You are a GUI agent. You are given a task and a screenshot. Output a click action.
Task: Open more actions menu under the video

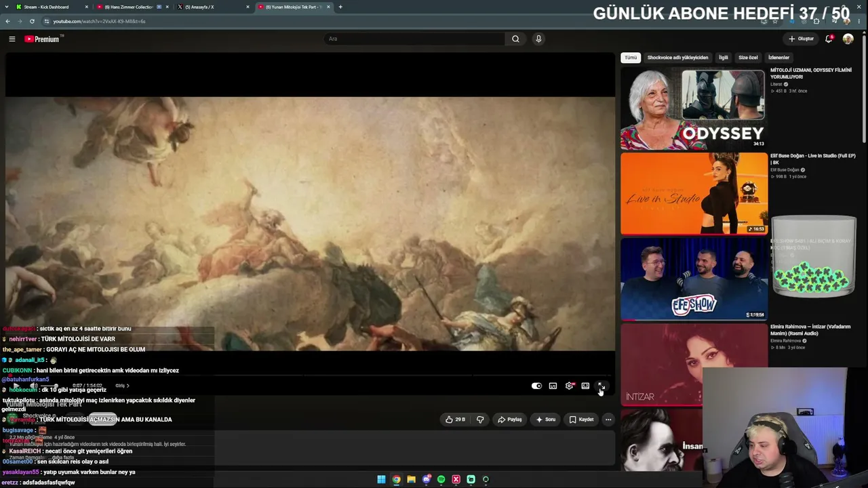point(608,420)
